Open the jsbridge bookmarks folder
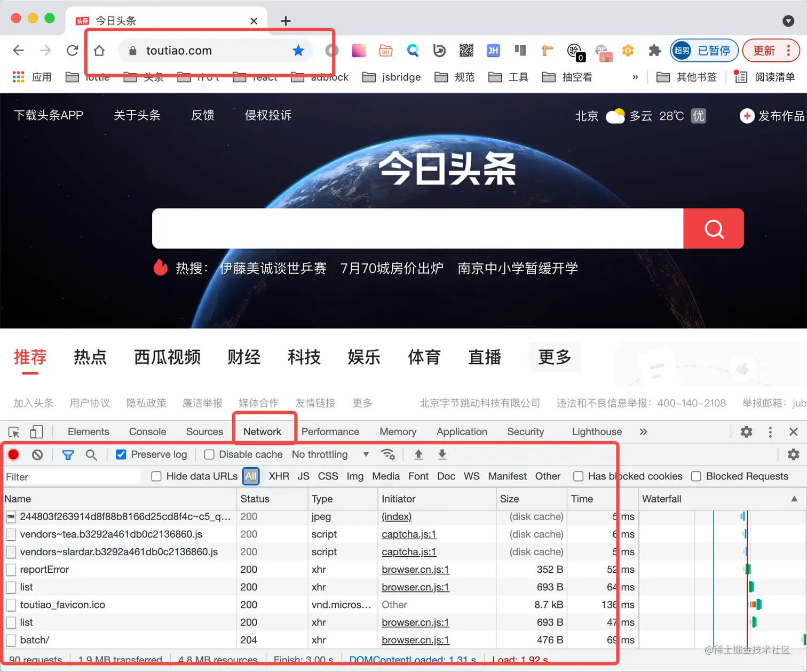Viewport: 807px width, 672px height. pyautogui.click(x=392, y=77)
